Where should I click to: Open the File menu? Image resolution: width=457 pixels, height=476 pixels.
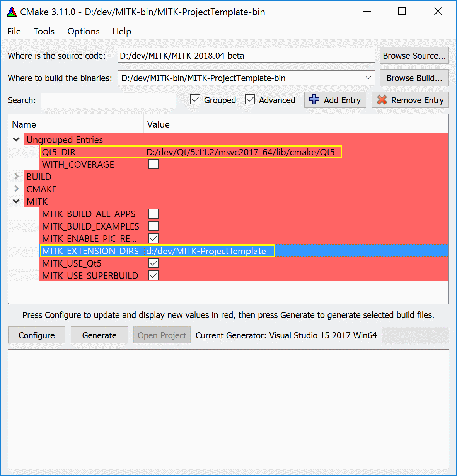[14, 31]
